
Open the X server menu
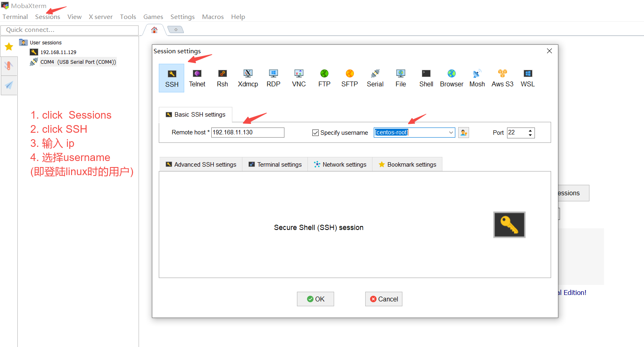click(101, 17)
